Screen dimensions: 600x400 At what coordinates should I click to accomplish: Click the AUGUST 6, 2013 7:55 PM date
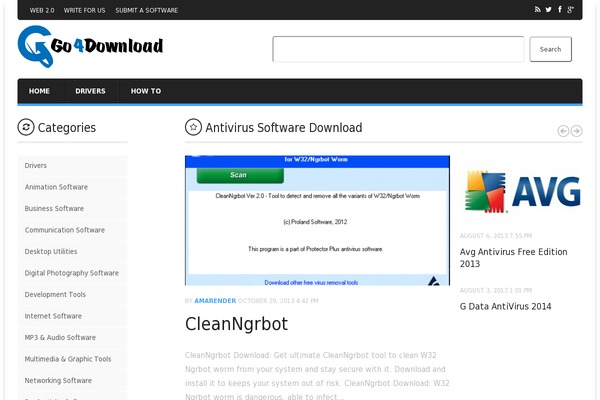click(x=496, y=236)
